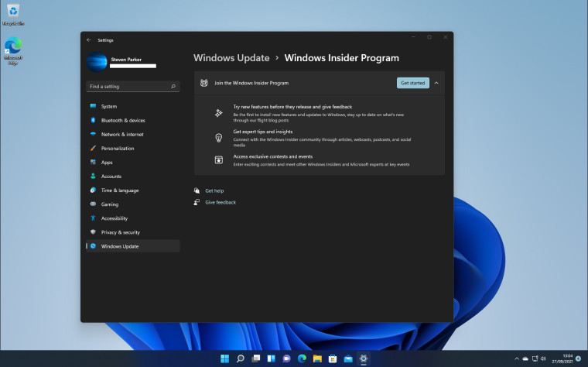Open the Get help link
This screenshot has width=588, height=367.
pos(214,190)
